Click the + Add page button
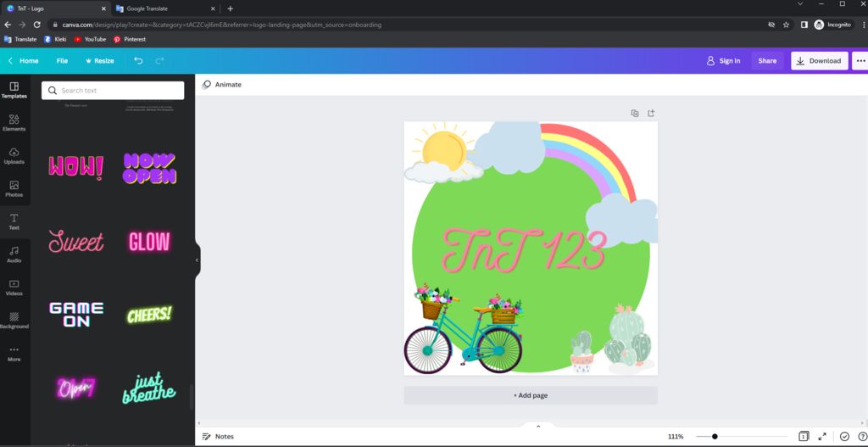 [531, 395]
